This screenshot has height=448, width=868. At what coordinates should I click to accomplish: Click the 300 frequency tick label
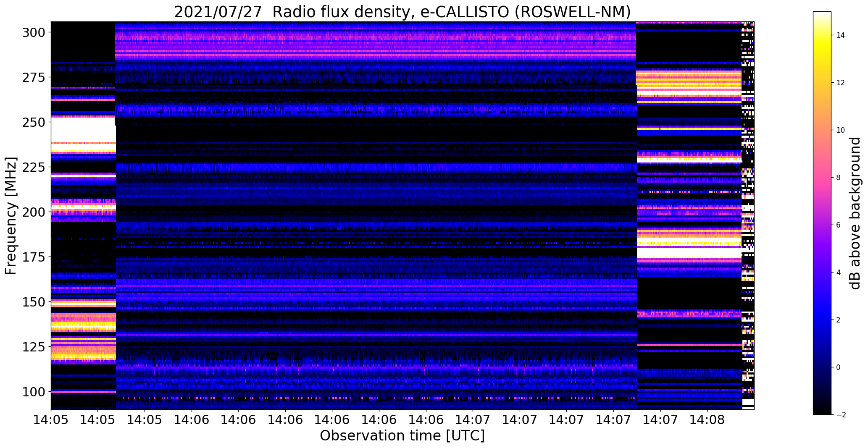pos(33,32)
